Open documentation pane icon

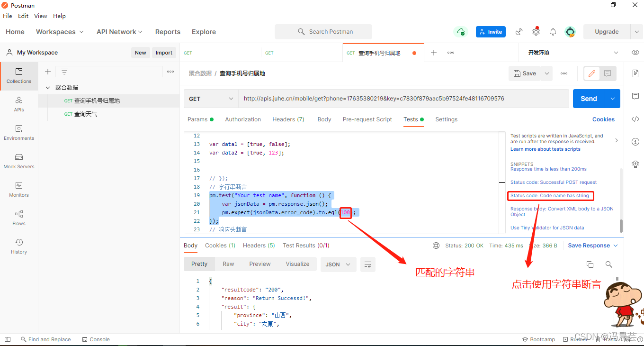(x=635, y=73)
